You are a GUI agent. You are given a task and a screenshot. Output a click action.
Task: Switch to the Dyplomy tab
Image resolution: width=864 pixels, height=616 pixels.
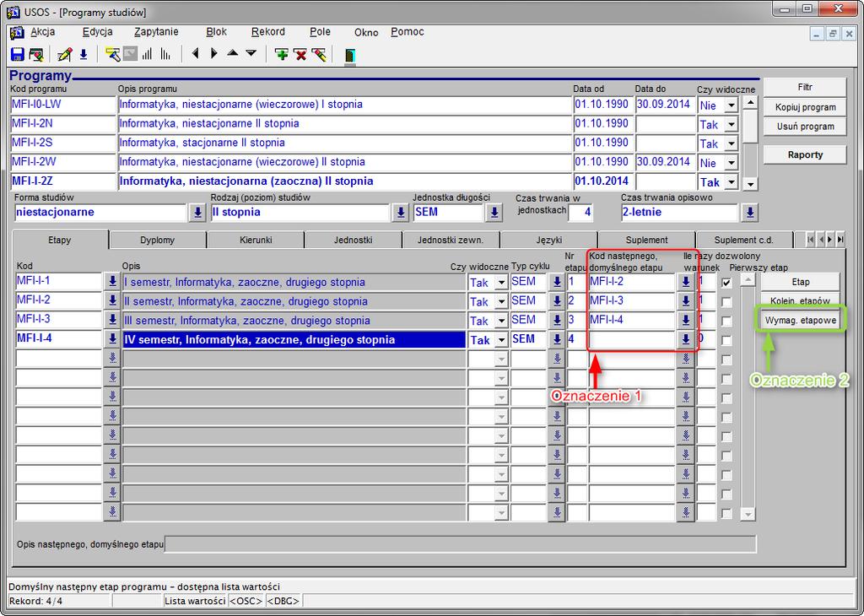coord(157,240)
